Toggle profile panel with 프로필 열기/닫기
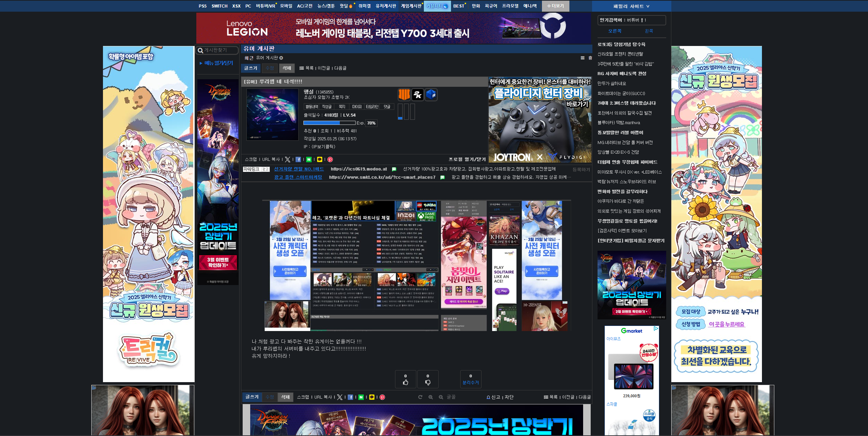868x436 pixels. pyautogui.click(x=467, y=160)
